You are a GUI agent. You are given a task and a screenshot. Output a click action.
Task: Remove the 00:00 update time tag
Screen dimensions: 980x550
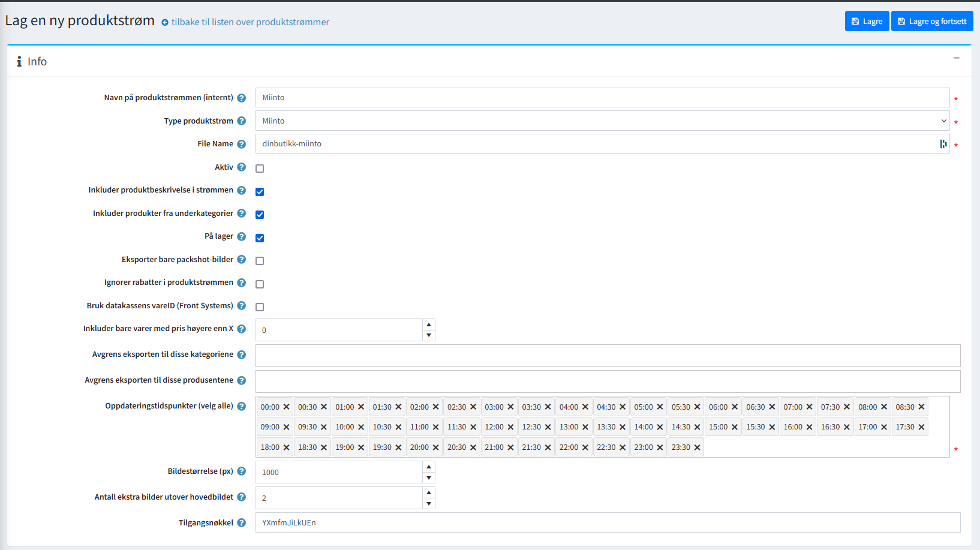[x=286, y=407]
